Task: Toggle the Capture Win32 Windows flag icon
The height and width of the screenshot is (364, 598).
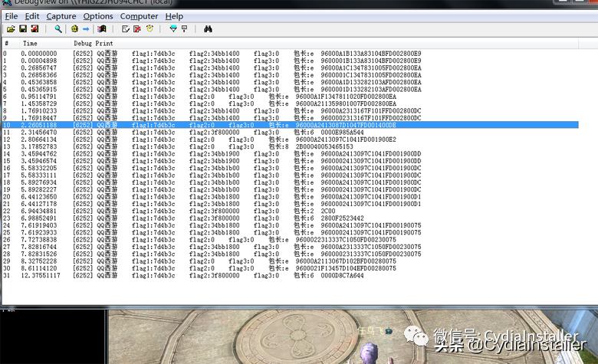Action: pos(102,29)
